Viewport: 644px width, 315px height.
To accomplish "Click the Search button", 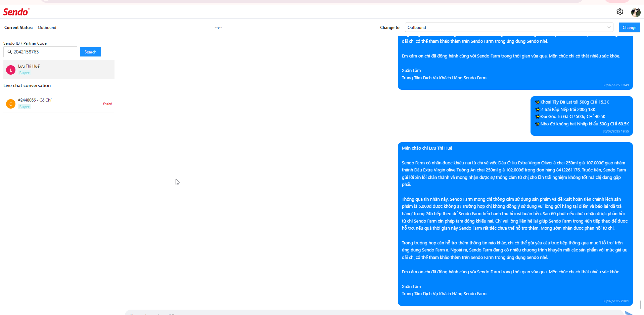I will 90,52.
